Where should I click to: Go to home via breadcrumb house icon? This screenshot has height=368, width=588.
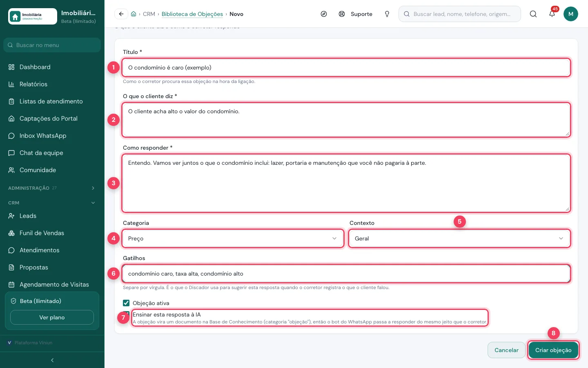tap(134, 14)
